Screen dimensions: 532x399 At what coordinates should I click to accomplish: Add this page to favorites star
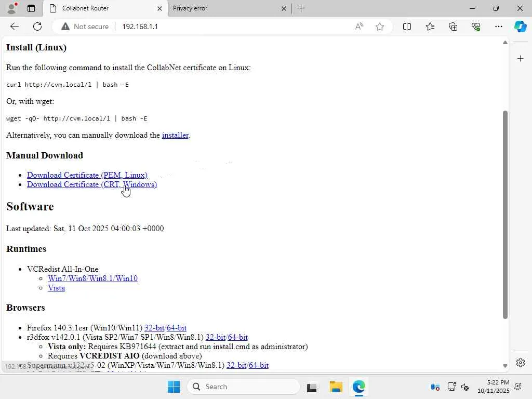point(380,26)
